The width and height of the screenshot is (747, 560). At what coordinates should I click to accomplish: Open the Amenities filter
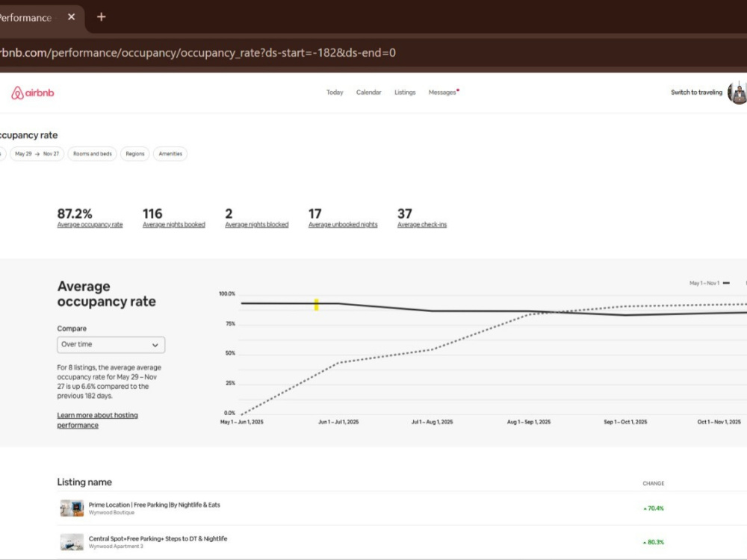[170, 154]
